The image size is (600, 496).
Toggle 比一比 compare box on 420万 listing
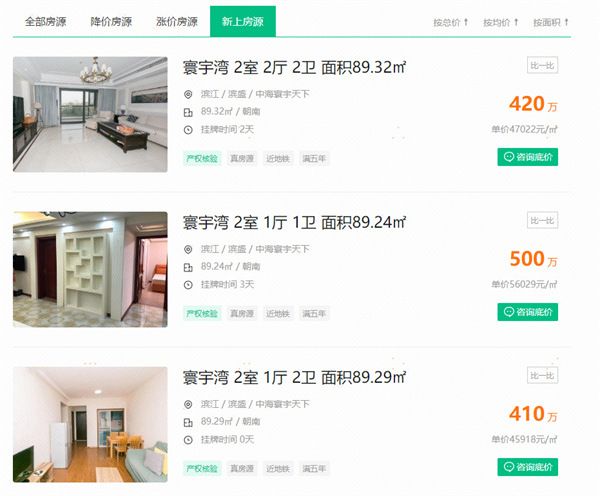[542, 65]
